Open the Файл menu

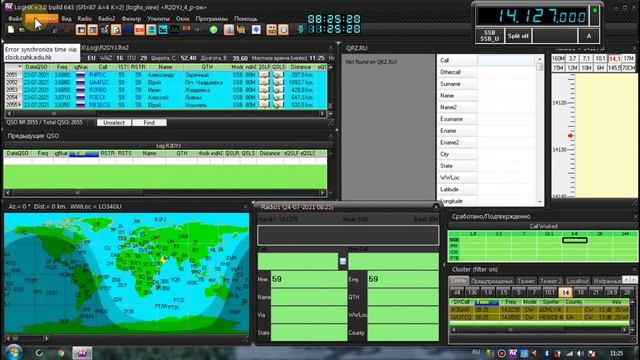(15, 19)
